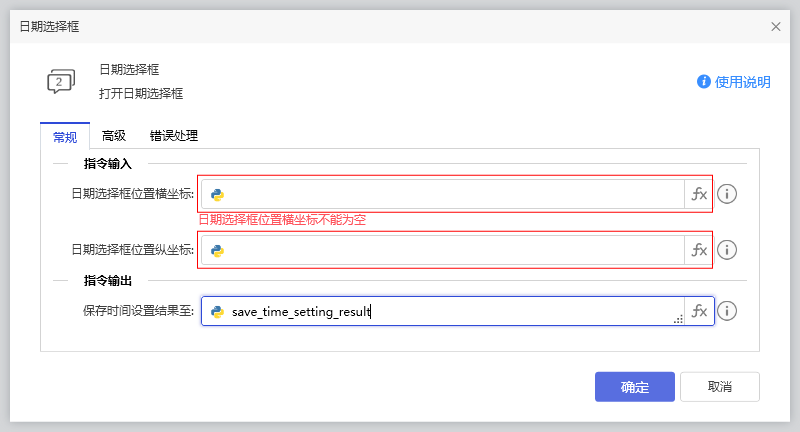800x432 pixels.
Task: Click resize grip in save result field
Action: [678, 319]
